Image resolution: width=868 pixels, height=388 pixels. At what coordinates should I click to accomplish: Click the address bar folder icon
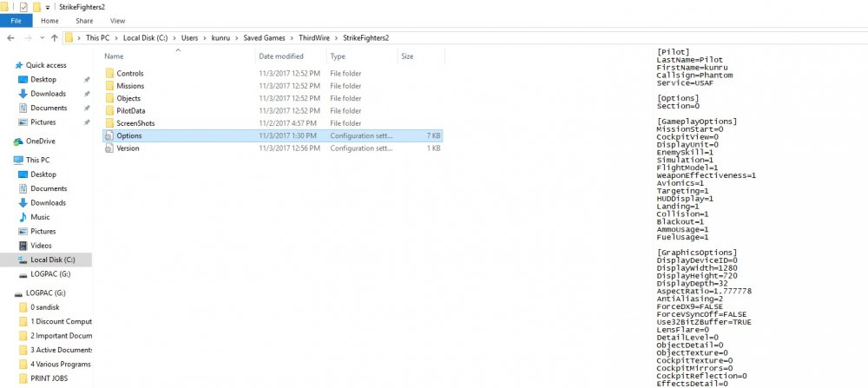pyautogui.click(x=69, y=37)
